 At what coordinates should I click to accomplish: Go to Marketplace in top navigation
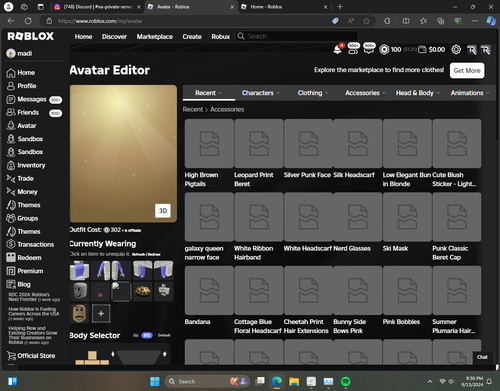click(155, 36)
